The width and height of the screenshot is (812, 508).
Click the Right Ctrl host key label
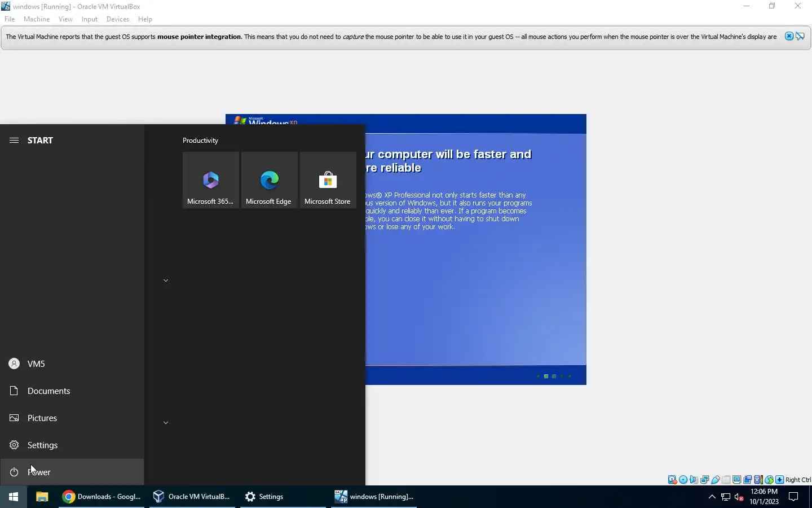pyautogui.click(x=798, y=480)
